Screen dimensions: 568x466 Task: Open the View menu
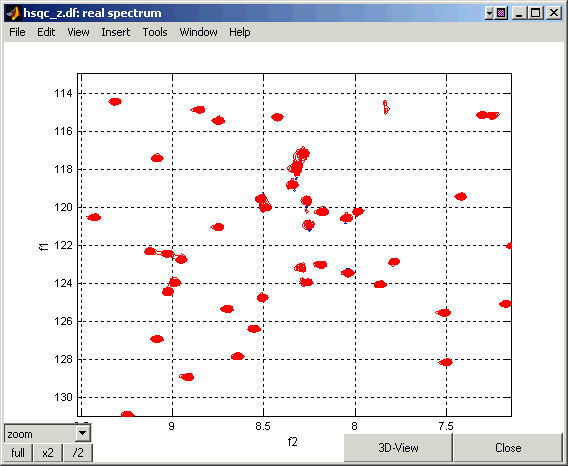(x=78, y=32)
